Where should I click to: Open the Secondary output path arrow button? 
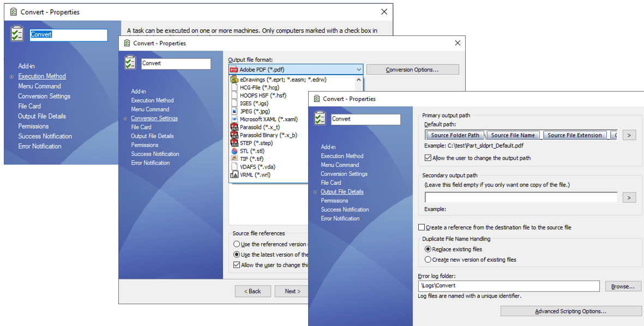pos(629,198)
